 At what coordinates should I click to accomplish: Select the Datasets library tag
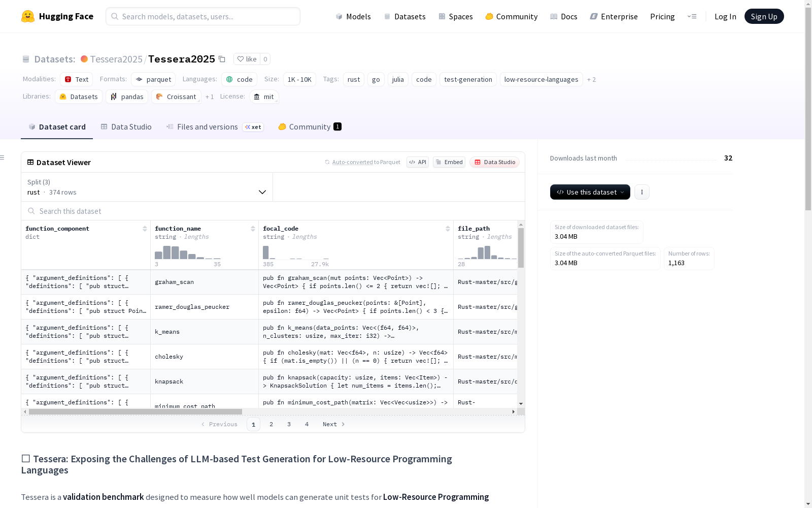click(x=79, y=97)
